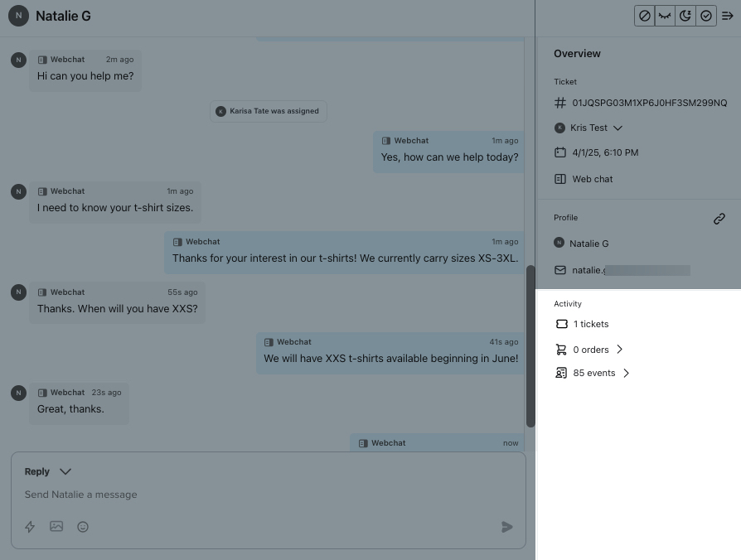Open the emoji picker smiley icon
Screen dimensions: 741x560
pos(83,527)
